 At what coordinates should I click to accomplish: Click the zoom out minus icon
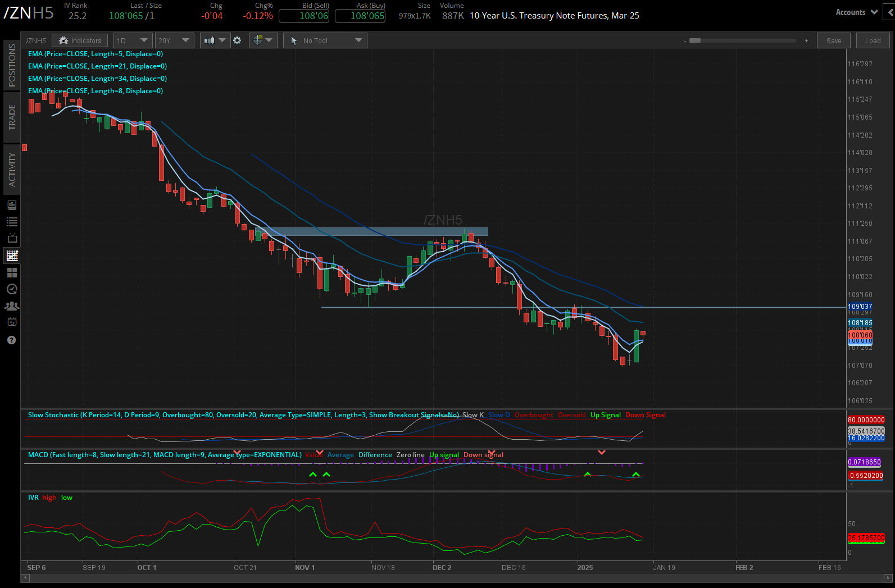(685, 41)
